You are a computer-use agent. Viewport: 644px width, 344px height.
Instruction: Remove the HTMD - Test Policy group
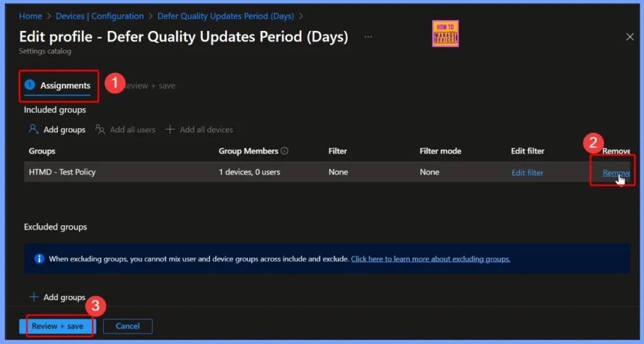615,173
